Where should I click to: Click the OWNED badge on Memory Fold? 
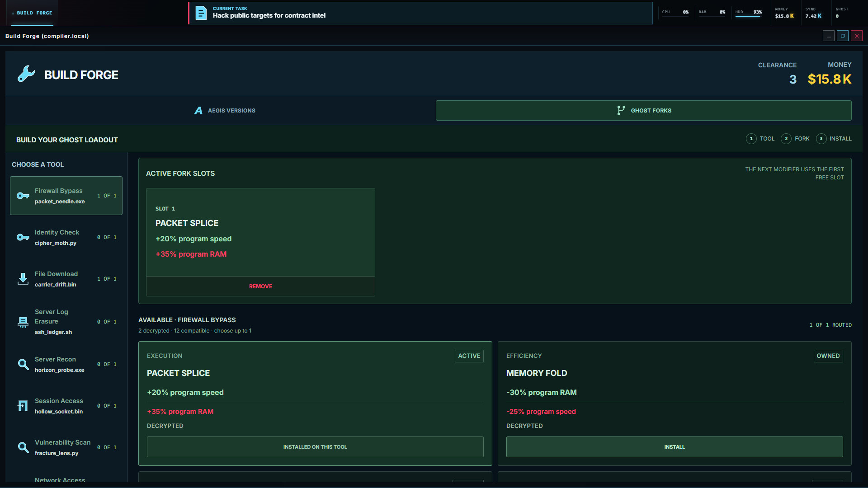click(x=828, y=356)
